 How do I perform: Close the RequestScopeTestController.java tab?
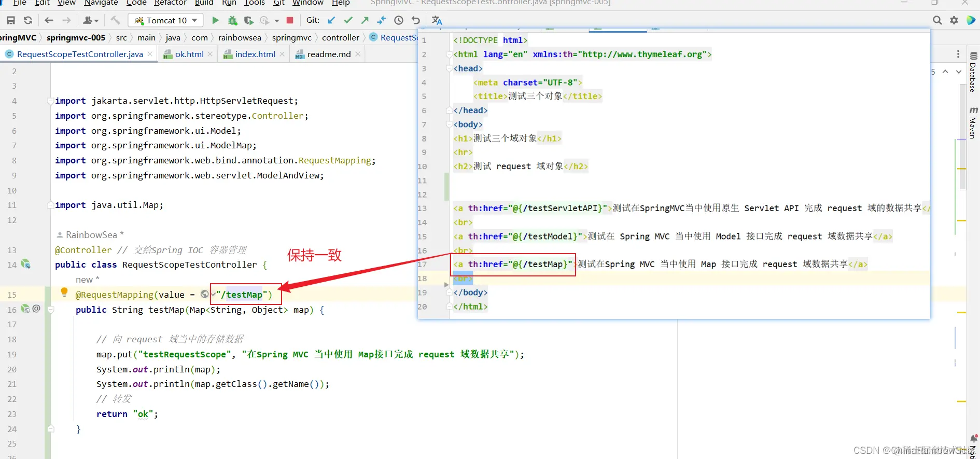(x=150, y=54)
